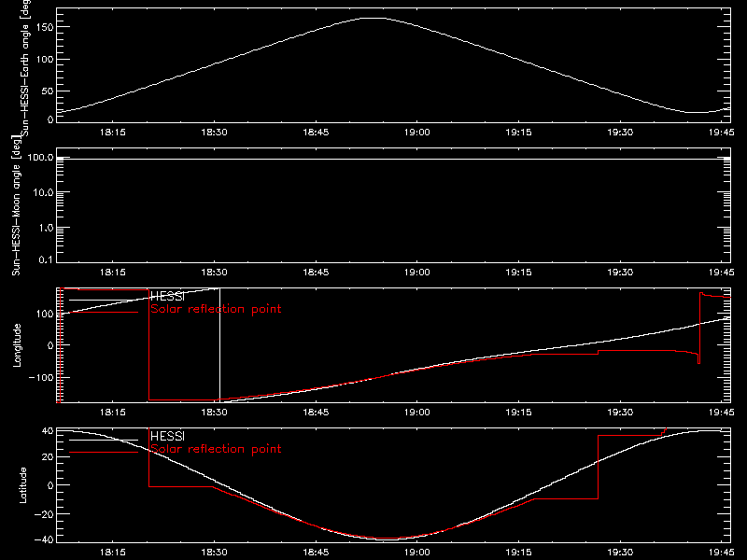This screenshot has height=560, width=747.
Task: Click 1.0 tick on Sun-HESSI-Moon angle axis
Action: [46, 228]
